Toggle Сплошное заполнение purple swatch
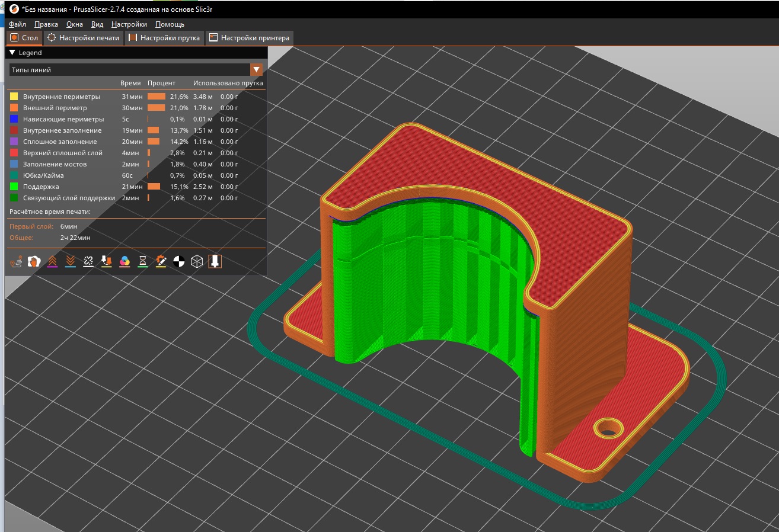This screenshot has height=532, width=779. (14, 142)
